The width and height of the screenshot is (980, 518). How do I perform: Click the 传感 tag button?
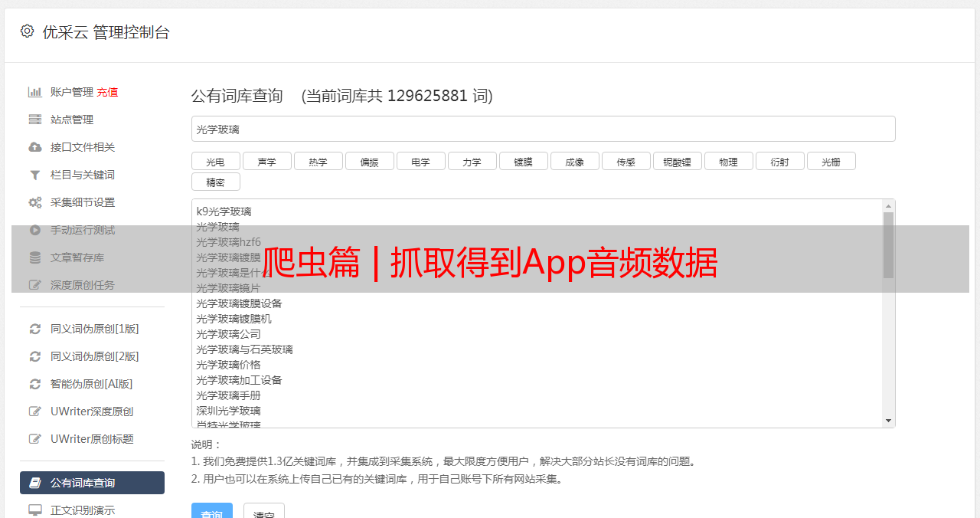(626, 161)
